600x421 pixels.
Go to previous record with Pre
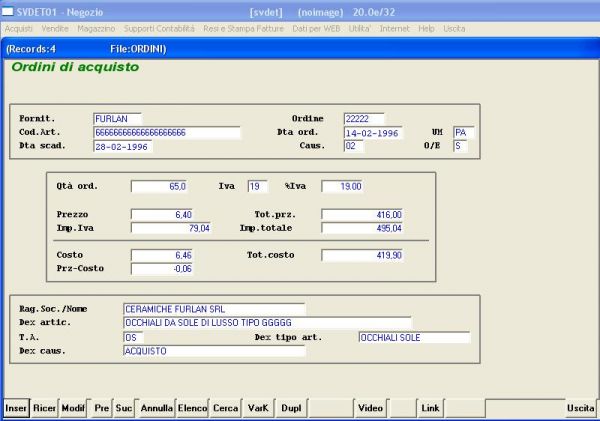point(102,408)
